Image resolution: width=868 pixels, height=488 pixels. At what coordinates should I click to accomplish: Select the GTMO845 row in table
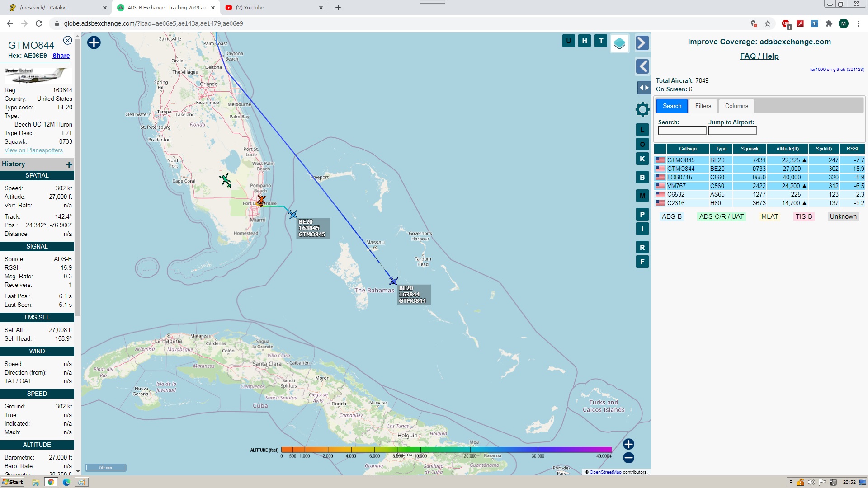[759, 160]
